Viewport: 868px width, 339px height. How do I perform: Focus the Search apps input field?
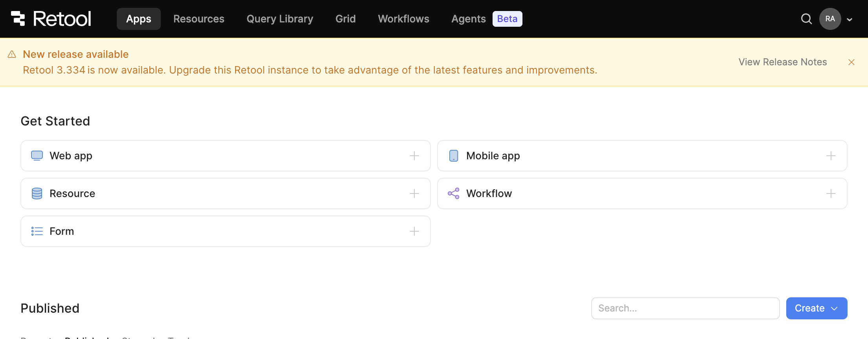tap(685, 308)
